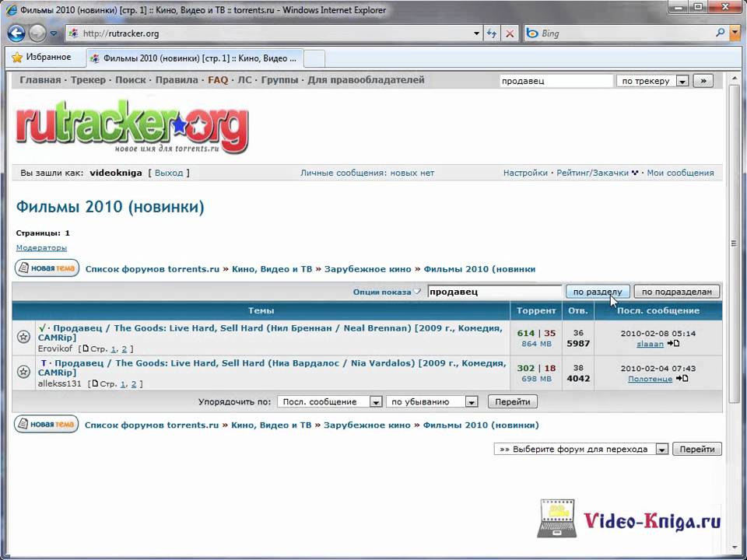Viewport: 747px width, 560px height.
Task: Click the по разделу search button
Action: pos(598,292)
